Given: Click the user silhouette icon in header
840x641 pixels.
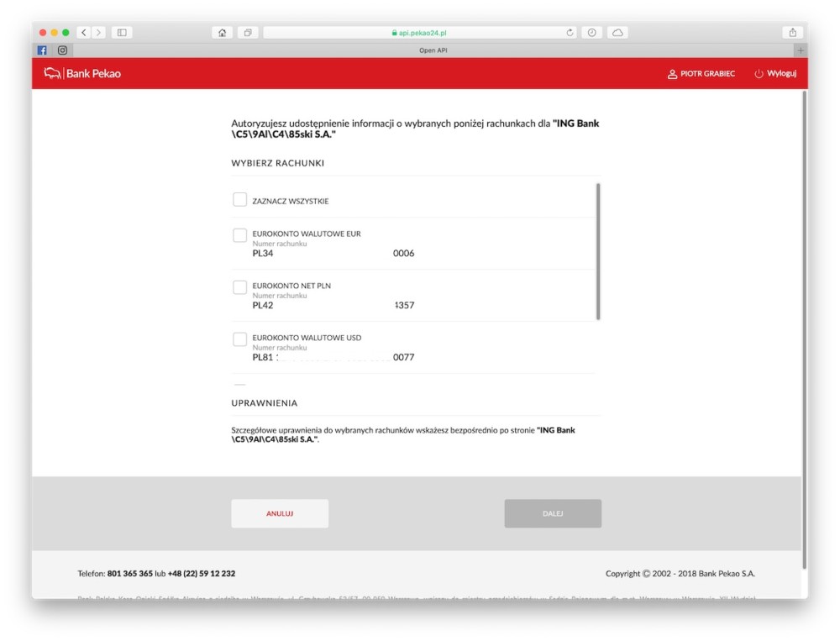Looking at the screenshot, I should (x=672, y=74).
